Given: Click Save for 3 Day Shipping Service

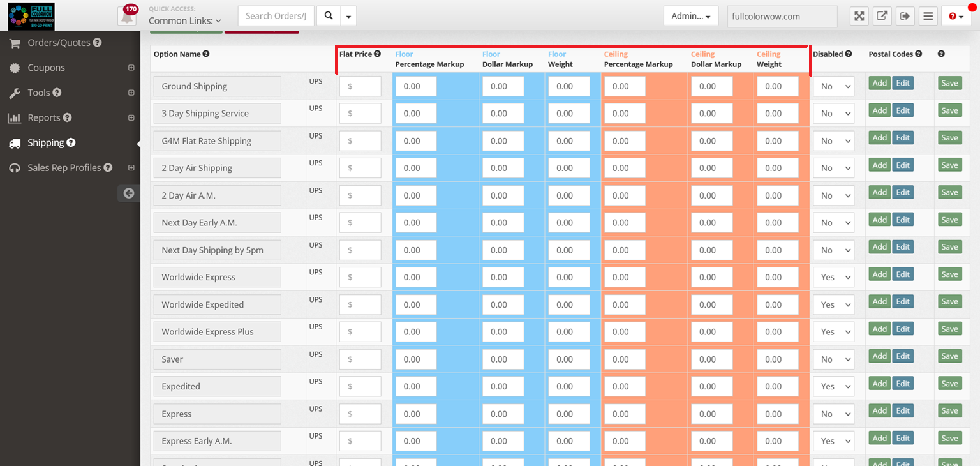Looking at the screenshot, I should click(x=949, y=110).
